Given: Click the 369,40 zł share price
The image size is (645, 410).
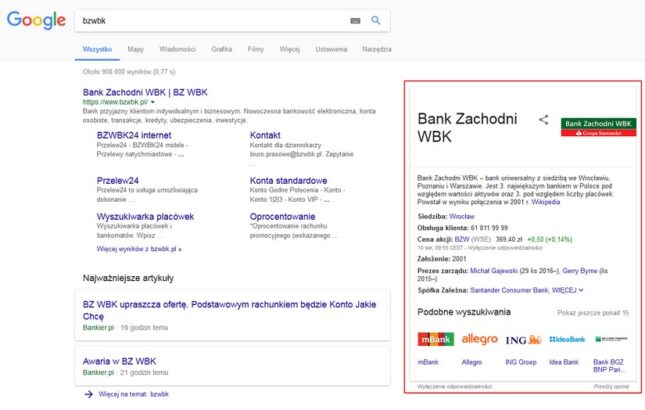Looking at the screenshot, I should coord(509,239).
